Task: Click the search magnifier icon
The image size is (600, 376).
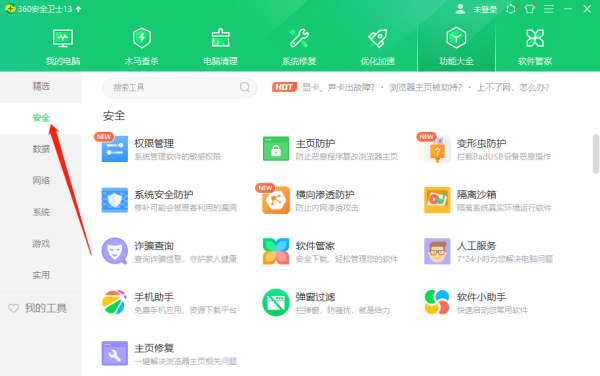Action: 245,87
